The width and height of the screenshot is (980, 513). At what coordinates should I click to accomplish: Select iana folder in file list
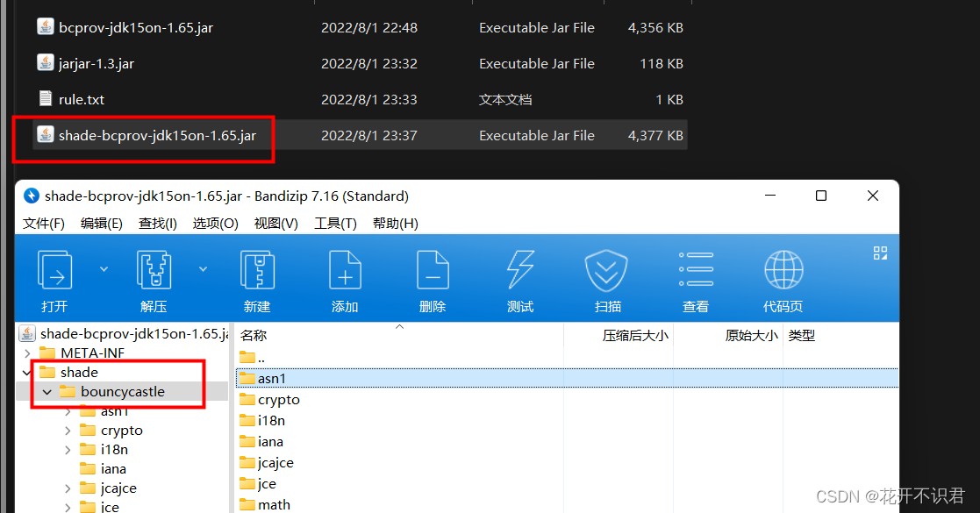tap(261, 442)
